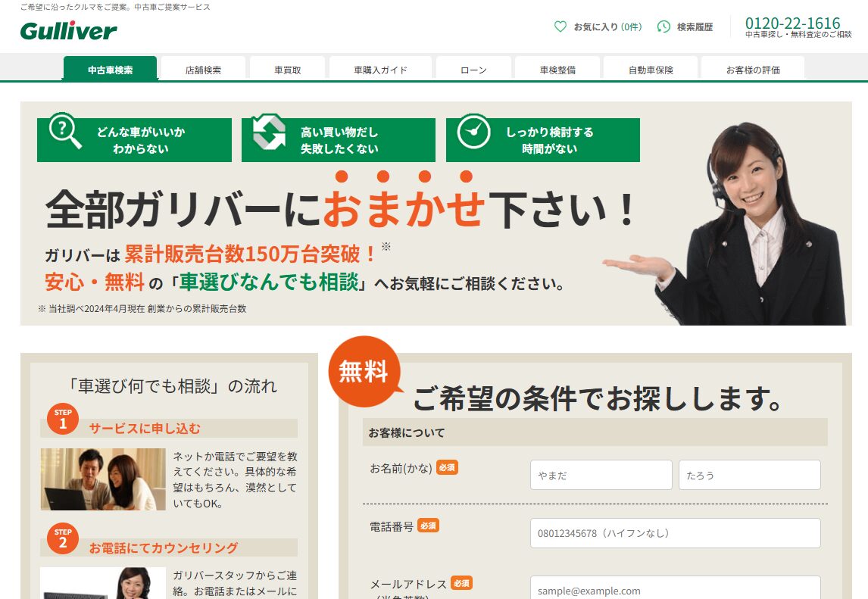Click the 安心・無料 orange text
Viewport: 868px width, 599px height.
95,282
